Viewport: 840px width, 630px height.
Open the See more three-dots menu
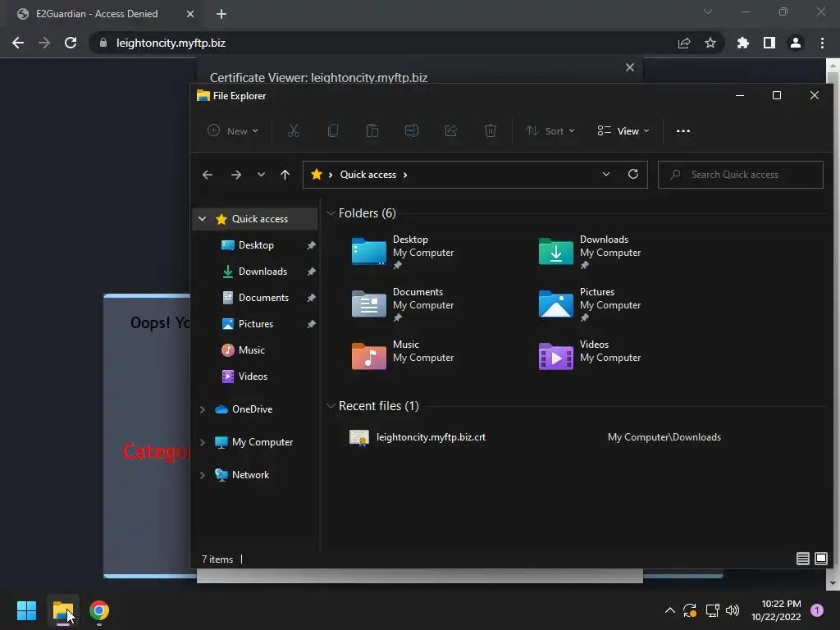point(683,130)
